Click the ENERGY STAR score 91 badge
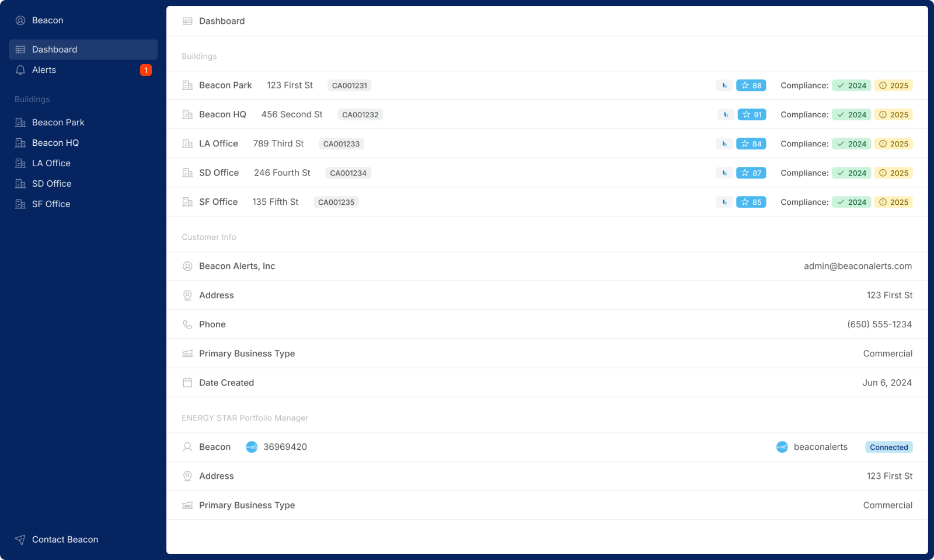This screenshot has width=934, height=560. tap(752, 115)
